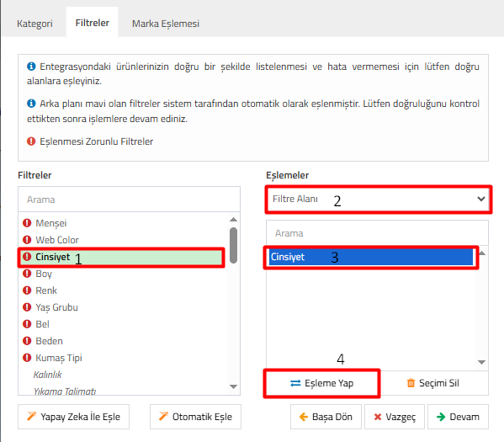504x442 pixels.
Task: Click Seçimi Sil button
Action: (x=433, y=383)
